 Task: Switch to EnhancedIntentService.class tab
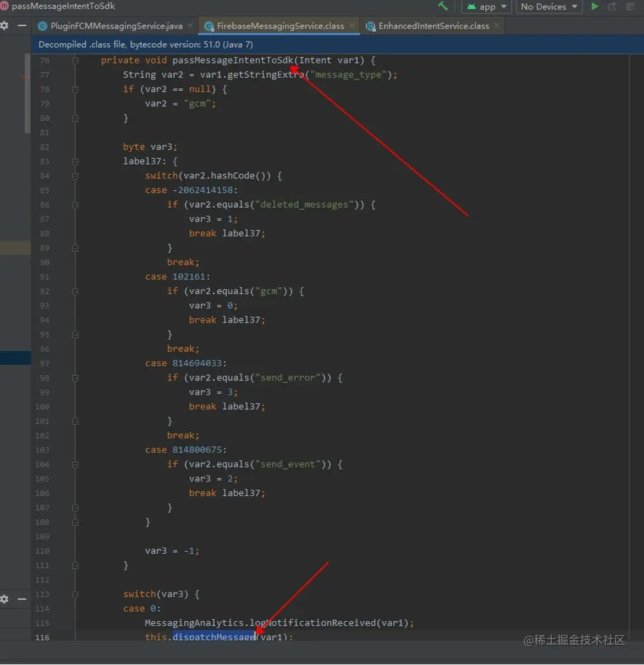point(433,26)
